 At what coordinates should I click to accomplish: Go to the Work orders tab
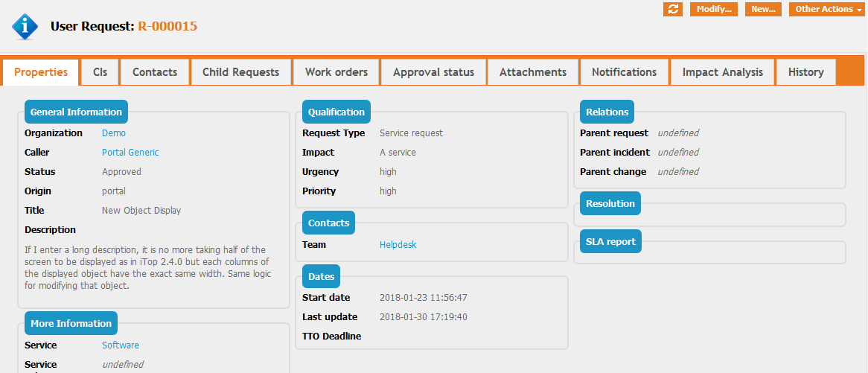(336, 72)
